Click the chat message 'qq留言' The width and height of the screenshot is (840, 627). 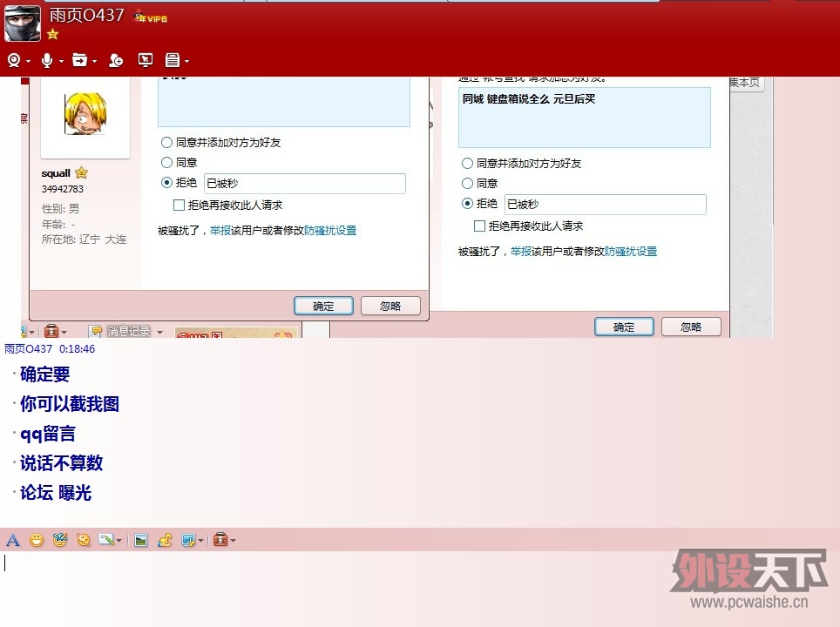click(48, 433)
